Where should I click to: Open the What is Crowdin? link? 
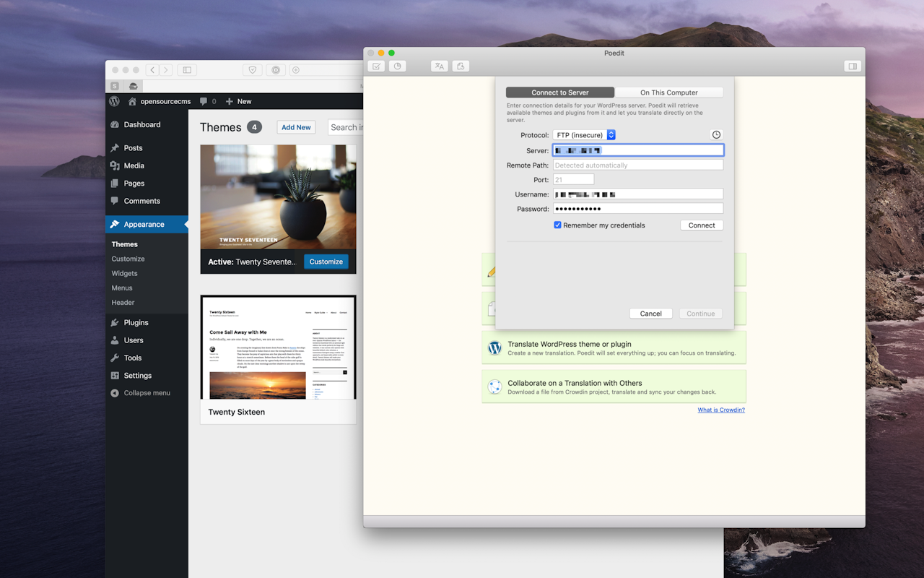click(721, 410)
